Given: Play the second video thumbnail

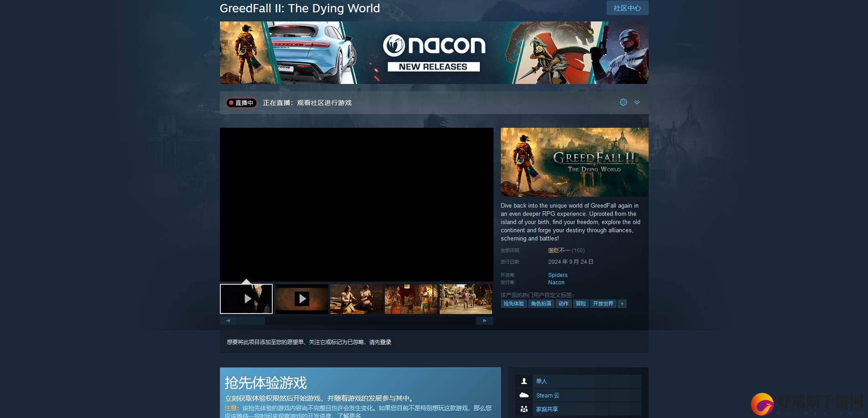Looking at the screenshot, I should 301,299.
